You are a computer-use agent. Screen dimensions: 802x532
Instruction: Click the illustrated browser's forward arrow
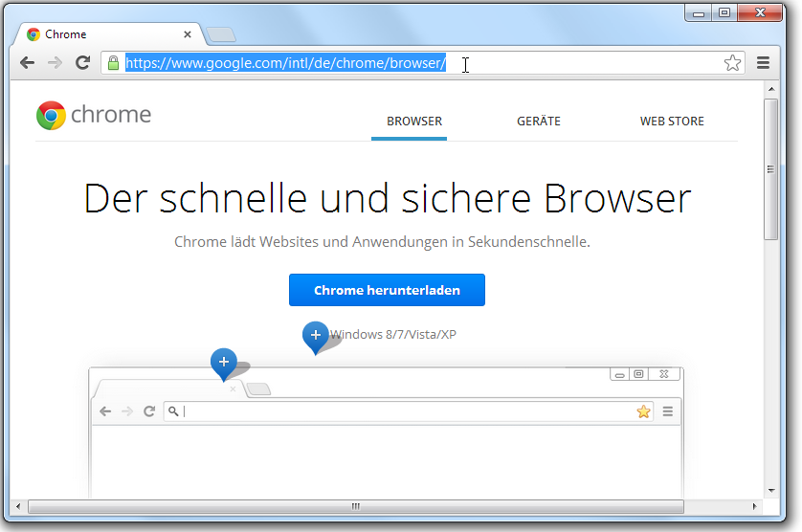[127, 411]
